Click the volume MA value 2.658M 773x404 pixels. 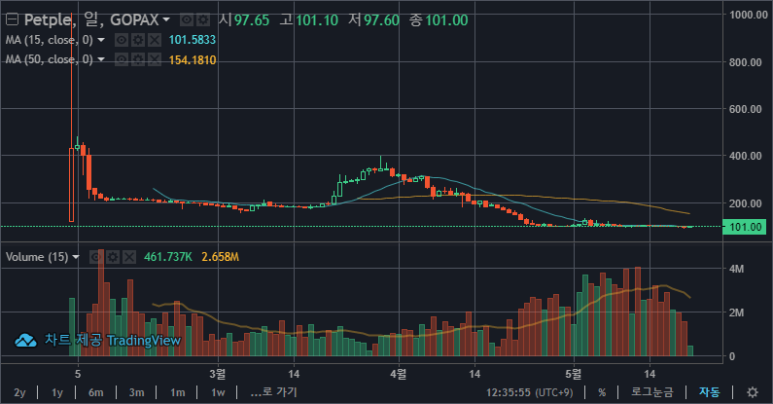[x=220, y=257]
